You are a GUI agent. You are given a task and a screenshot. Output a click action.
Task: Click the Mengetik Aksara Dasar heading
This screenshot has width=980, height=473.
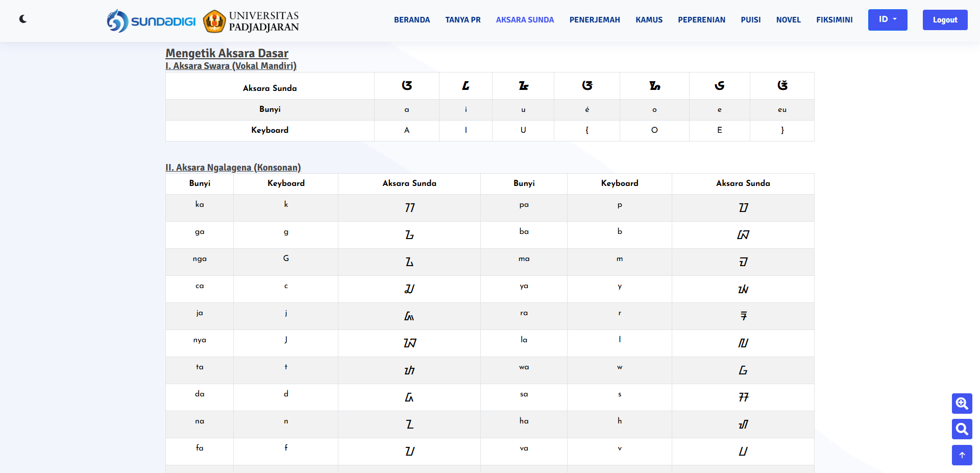[227, 53]
